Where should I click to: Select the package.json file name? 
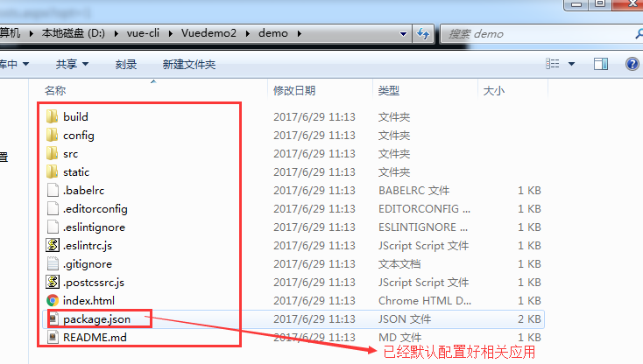(x=96, y=319)
